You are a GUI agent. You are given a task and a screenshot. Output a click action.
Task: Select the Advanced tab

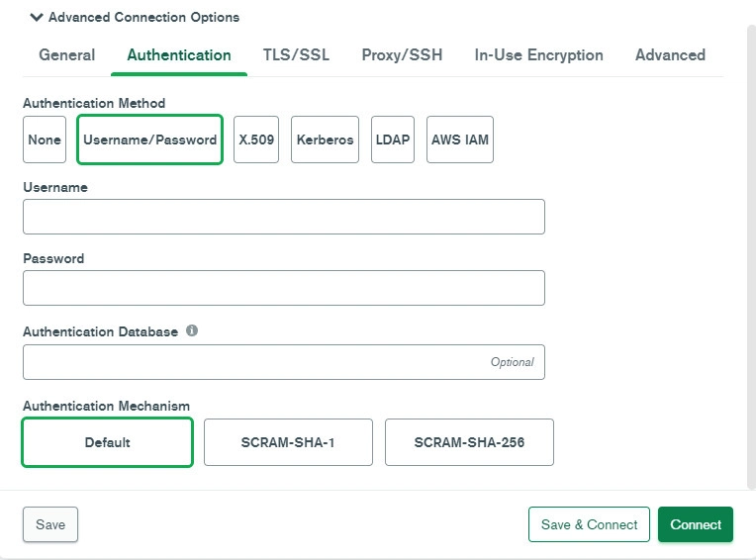[x=670, y=55]
